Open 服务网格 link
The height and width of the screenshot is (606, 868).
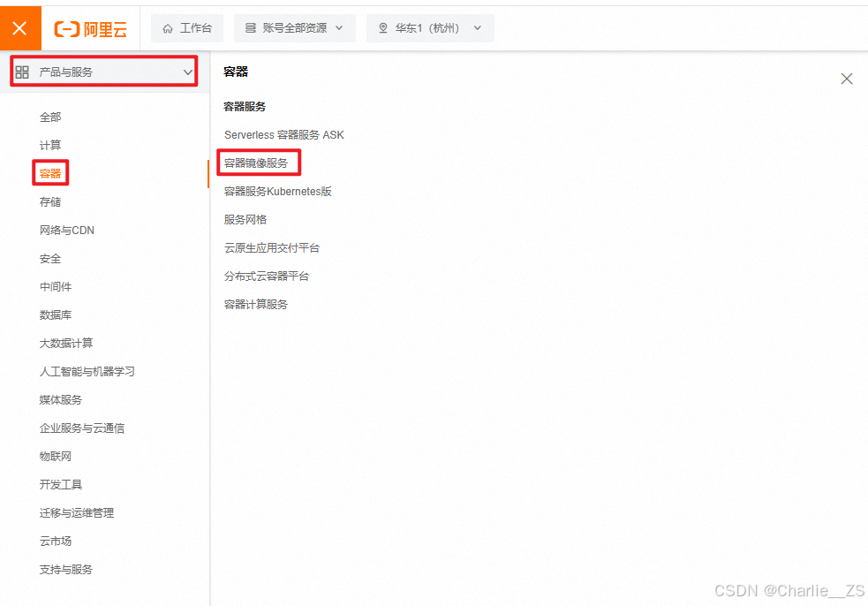(x=245, y=219)
